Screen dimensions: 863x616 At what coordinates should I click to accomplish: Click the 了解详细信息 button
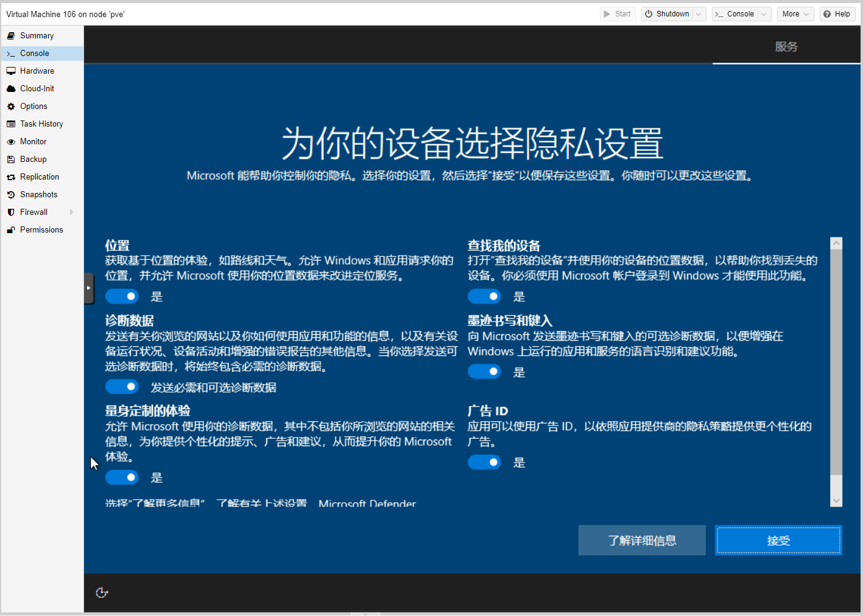tap(642, 541)
